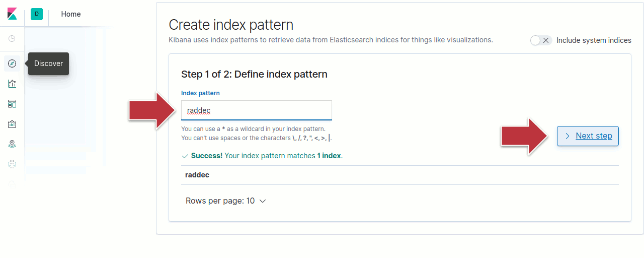Expand the Rows per page dropdown
Viewport: 644px width, 258px height.
point(225,201)
